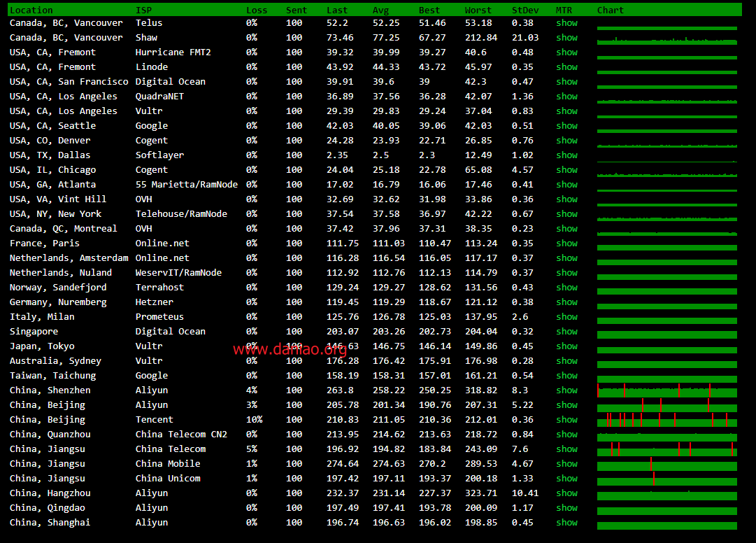The height and width of the screenshot is (543, 756).
Task: Click the Worst column header
Action: (x=478, y=10)
